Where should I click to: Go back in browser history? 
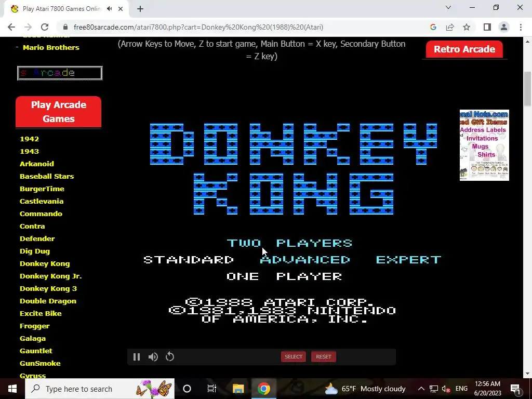point(11,27)
